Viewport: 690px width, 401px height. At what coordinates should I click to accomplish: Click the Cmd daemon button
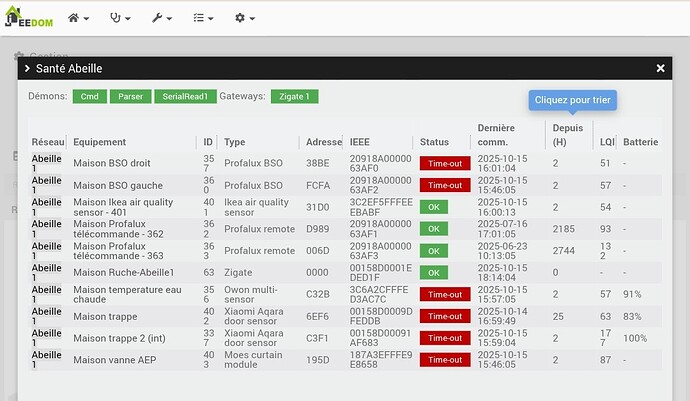pyautogui.click(x=90, y=96)
